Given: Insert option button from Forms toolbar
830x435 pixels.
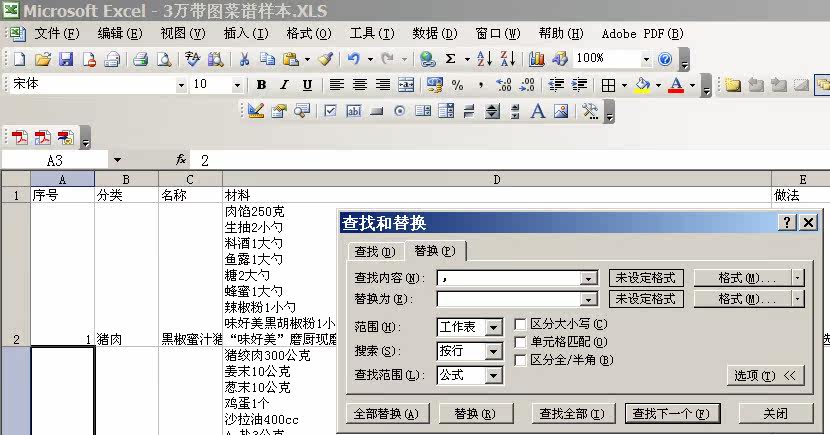Looking at the screenshot, I should tap(400, 111).
